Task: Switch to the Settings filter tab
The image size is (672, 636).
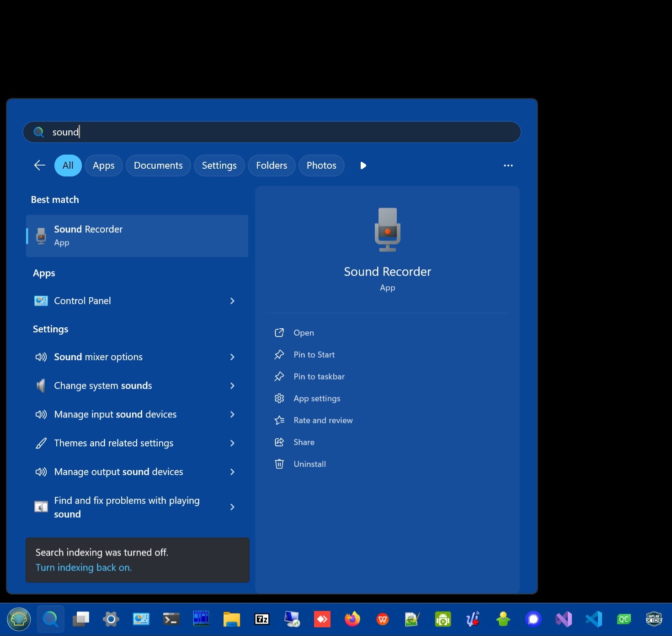Action: [x=219, y=166]
